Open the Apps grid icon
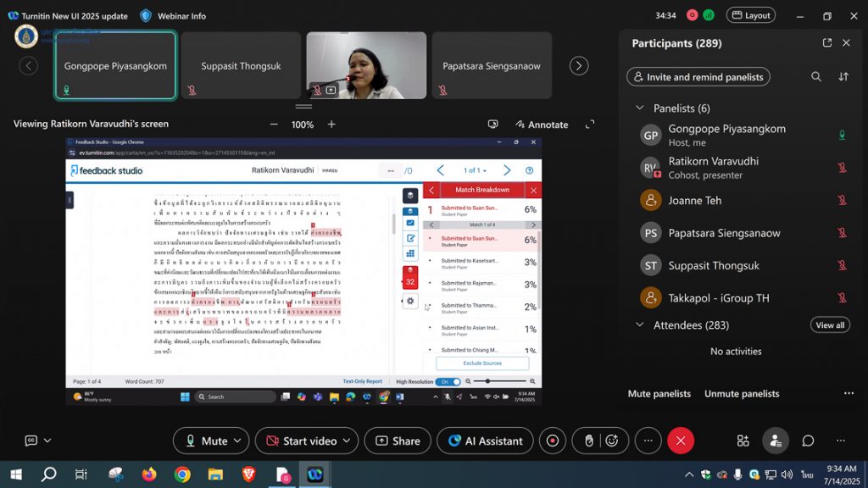 click(743, 441)
